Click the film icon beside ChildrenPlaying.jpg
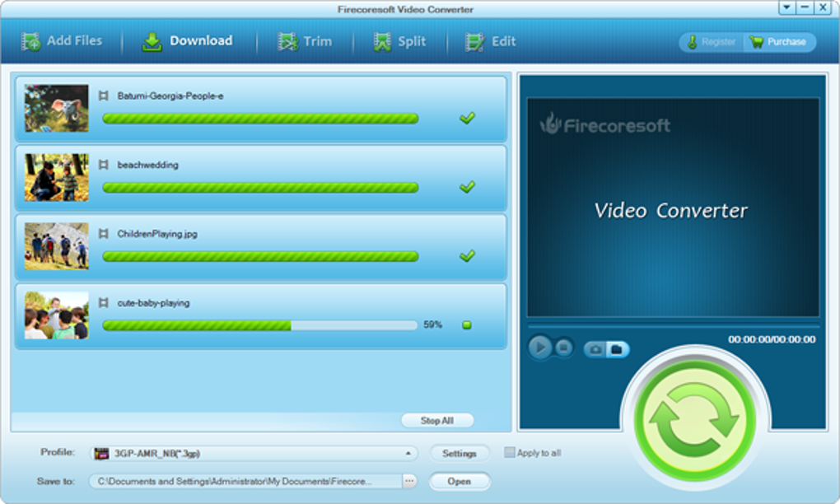Viewport: 840px width, 504px height. coord(104,234)
